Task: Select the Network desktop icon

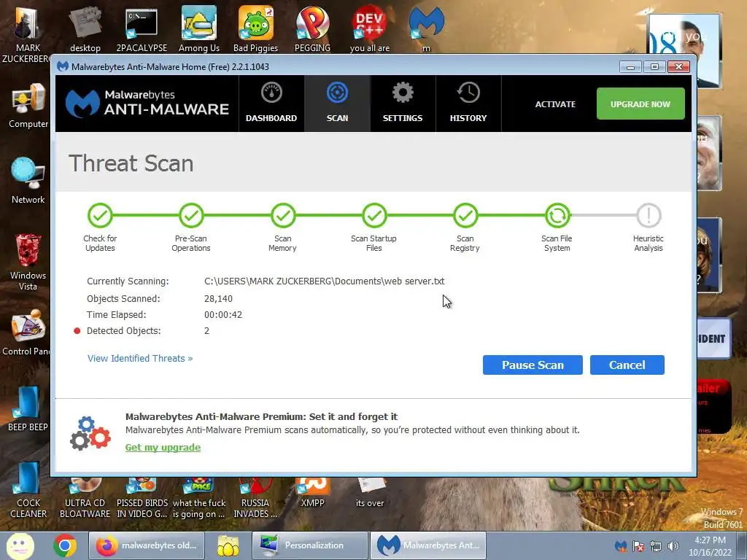Action: pos(28,181)
